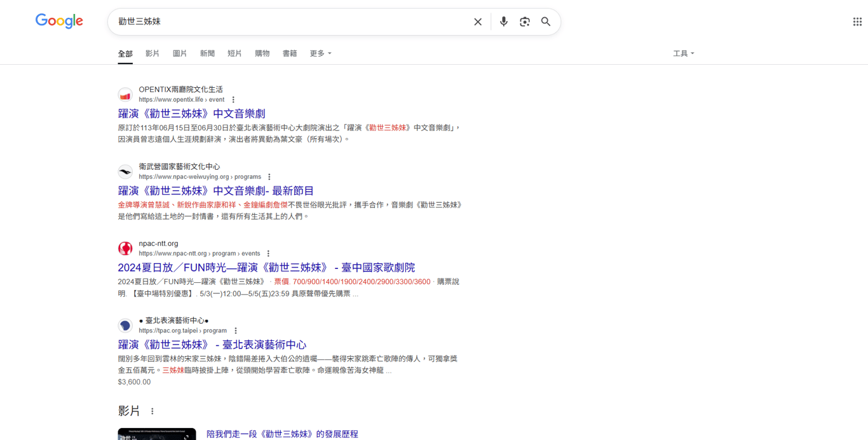
Task: Expand the 更多 dropdown
Action: (320, 53)
